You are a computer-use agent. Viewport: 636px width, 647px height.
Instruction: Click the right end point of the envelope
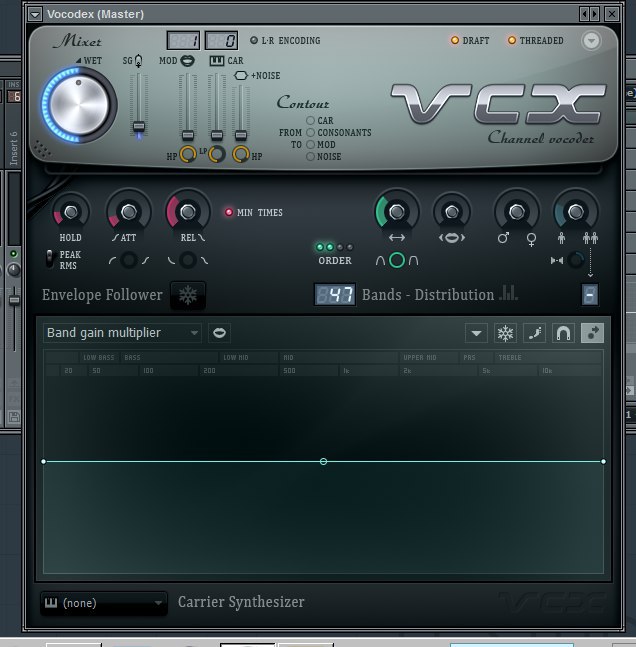tap(603, 461)
